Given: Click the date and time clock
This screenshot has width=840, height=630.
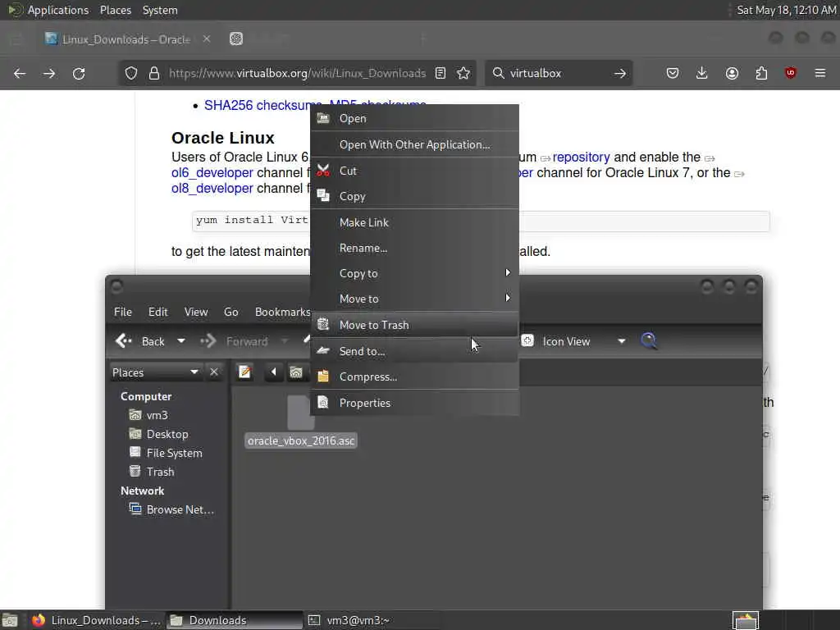Looking at the screenshot, I should point(786,10).
